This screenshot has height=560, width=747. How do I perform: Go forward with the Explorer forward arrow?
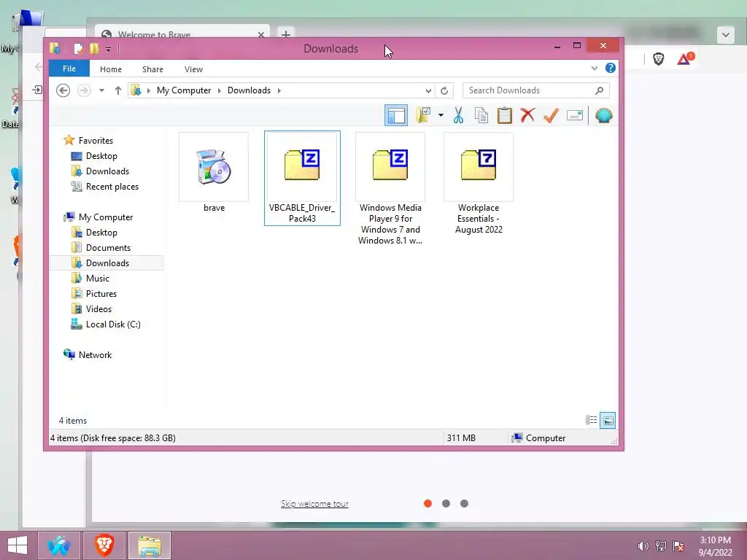point(84,90)
